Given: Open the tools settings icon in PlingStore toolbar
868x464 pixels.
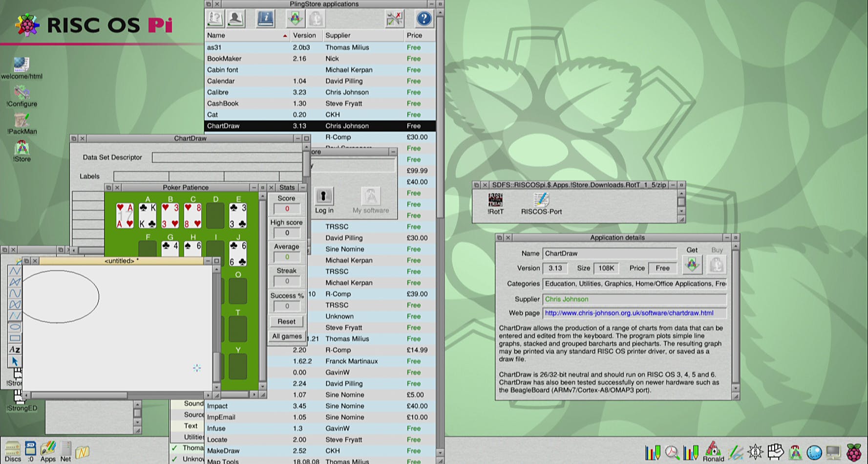Looking at the screenshot, I should (x=394, y=19).
